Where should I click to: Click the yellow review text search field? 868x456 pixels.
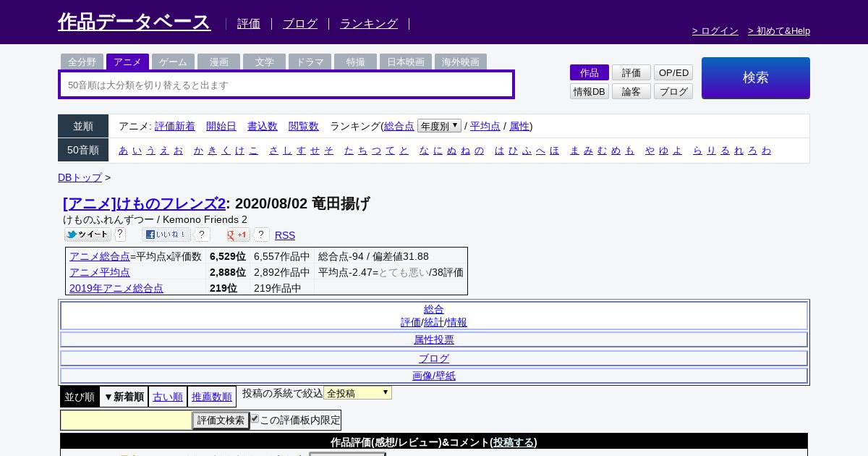(126, 421)
